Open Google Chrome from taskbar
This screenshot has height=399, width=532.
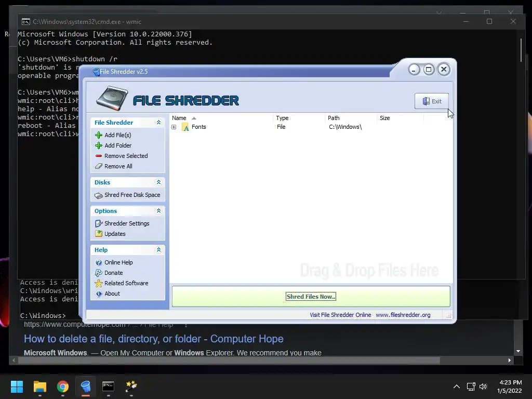pos(63,387)
